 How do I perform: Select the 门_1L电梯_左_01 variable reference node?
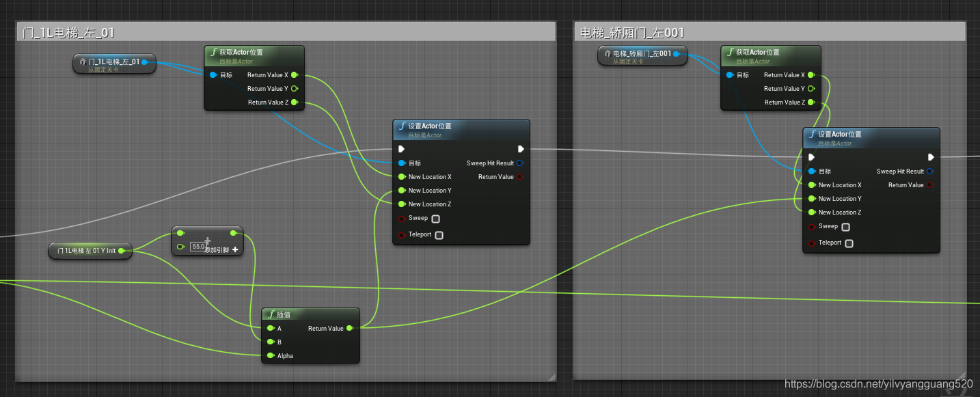click(114, 64)
